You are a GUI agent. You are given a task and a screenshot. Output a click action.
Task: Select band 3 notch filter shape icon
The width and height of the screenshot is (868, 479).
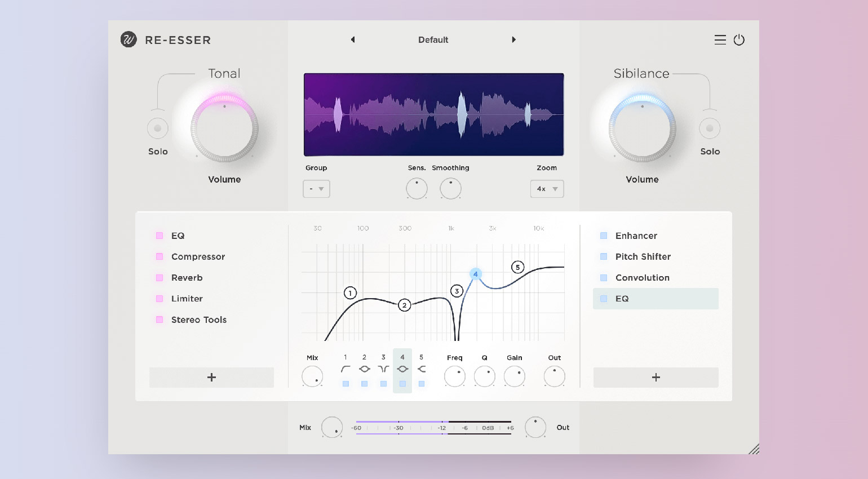pos(383,369)
